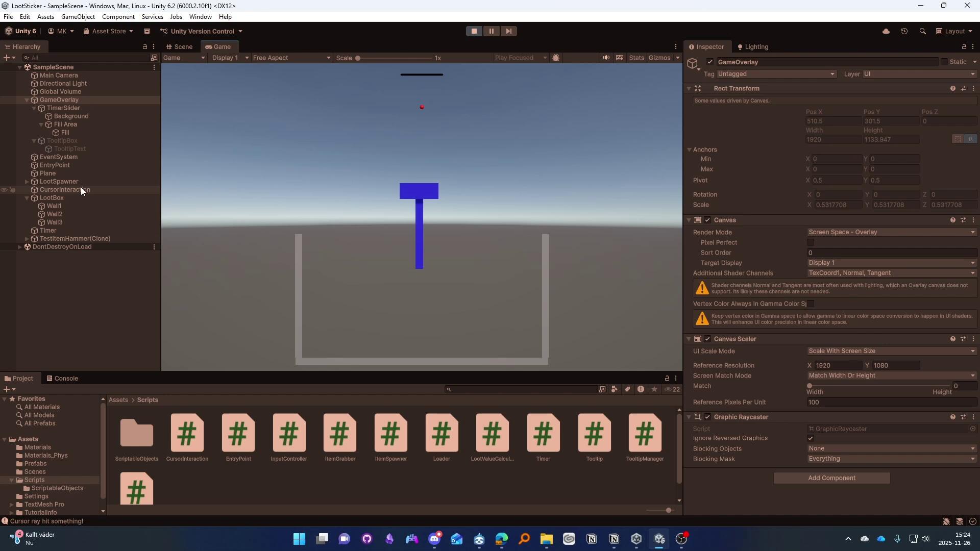
Task: Open the Render Mode dropdown
Action: click(x=892, y=232)
